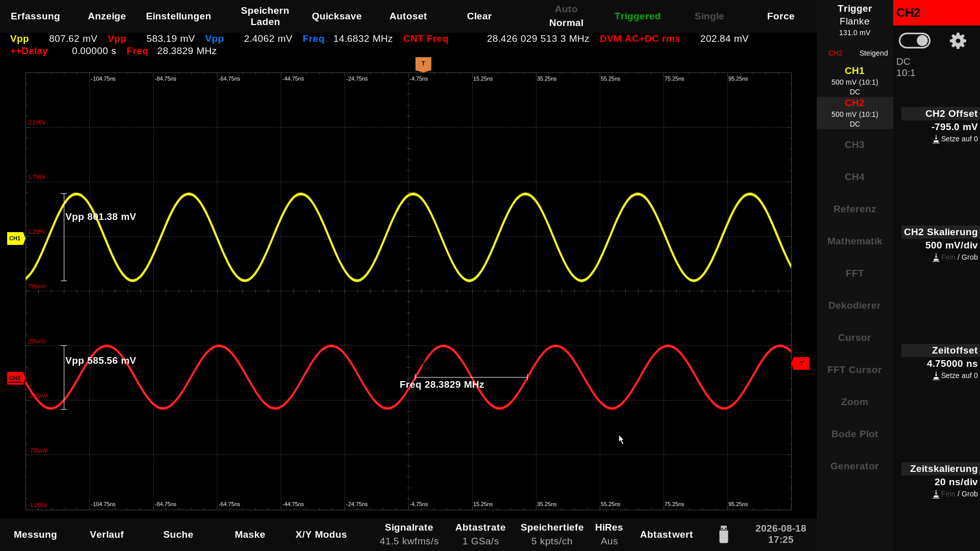Click the Quicksave button
Viewport: 980px width, 551px height.
(x=336, y=16)
